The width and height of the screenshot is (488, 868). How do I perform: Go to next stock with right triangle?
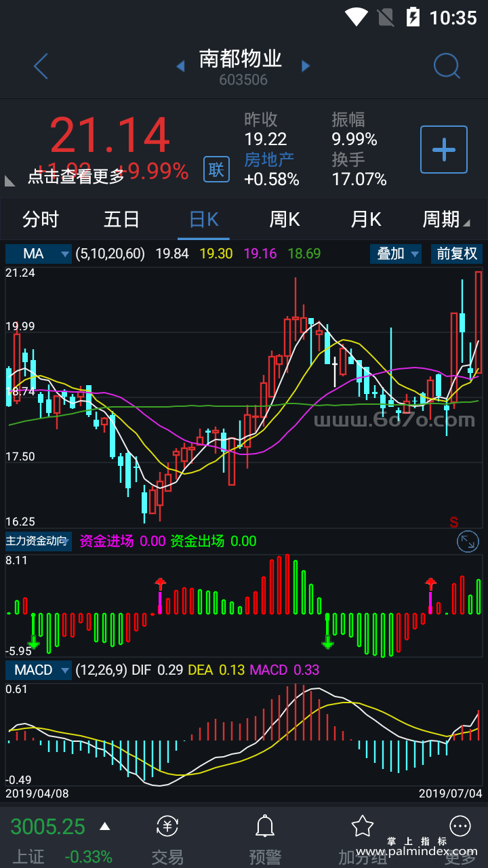306,66
